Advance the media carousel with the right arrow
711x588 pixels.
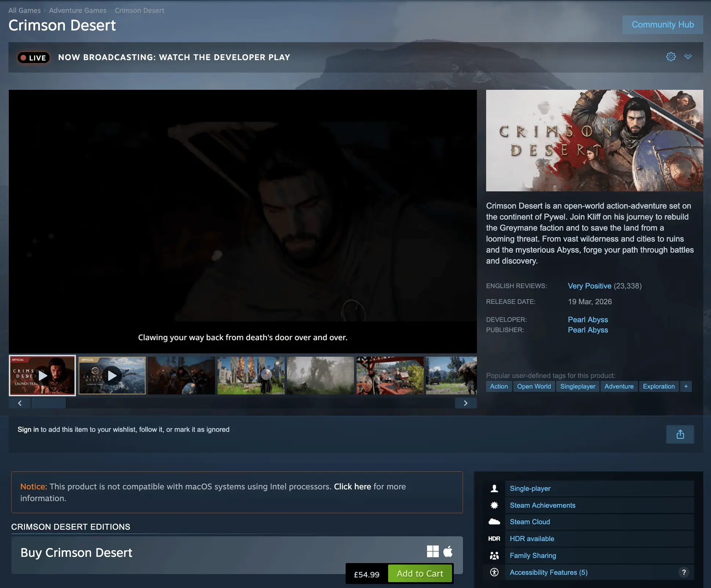pos(466,403)
